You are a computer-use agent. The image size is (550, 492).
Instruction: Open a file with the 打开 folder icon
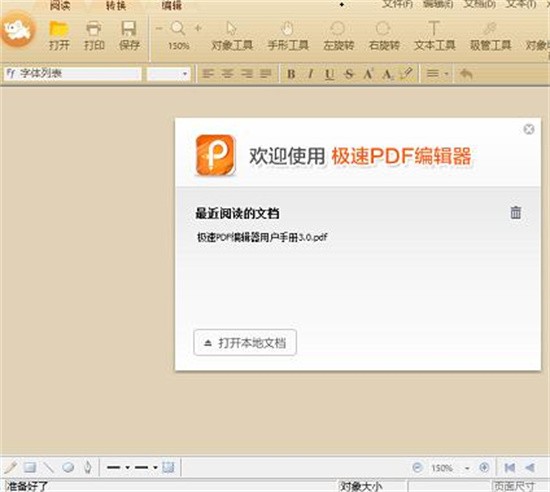tap(59, 35)
